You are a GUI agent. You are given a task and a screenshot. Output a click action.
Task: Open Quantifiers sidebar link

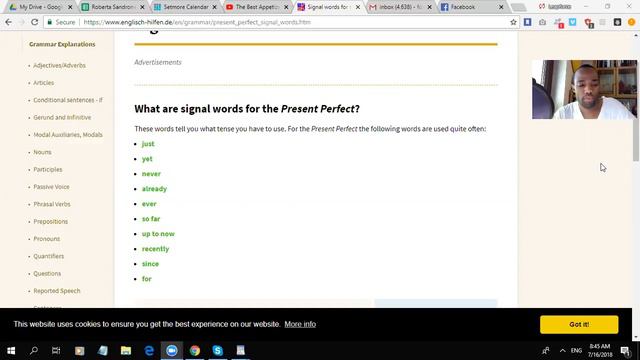coord(48,256)
